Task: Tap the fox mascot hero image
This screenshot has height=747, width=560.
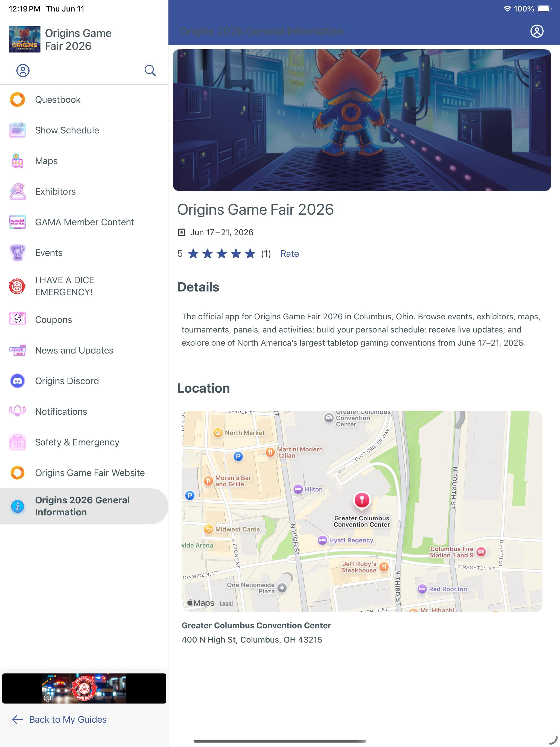Action: 362,120
